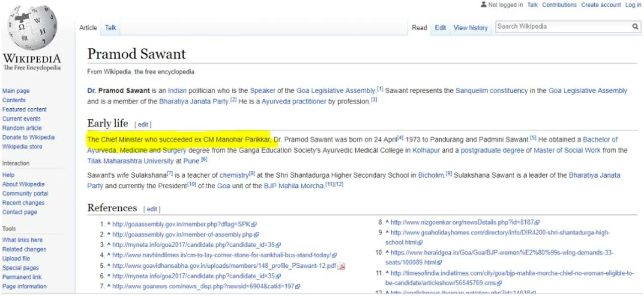Click What links here
644x296 pixels.
tap(22, 240)
